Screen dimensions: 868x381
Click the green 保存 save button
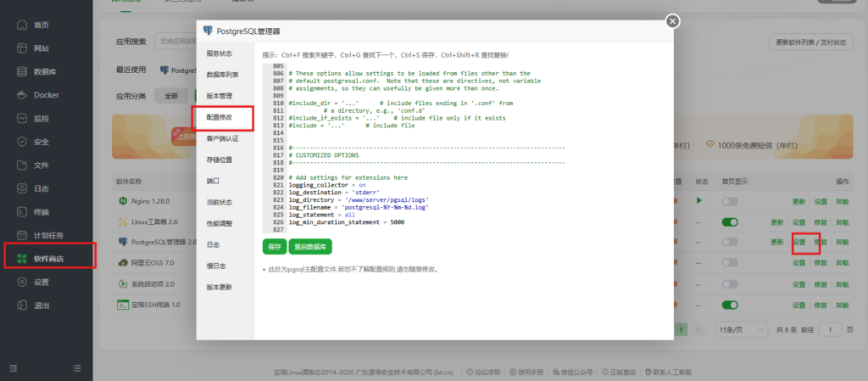(274, 247)
